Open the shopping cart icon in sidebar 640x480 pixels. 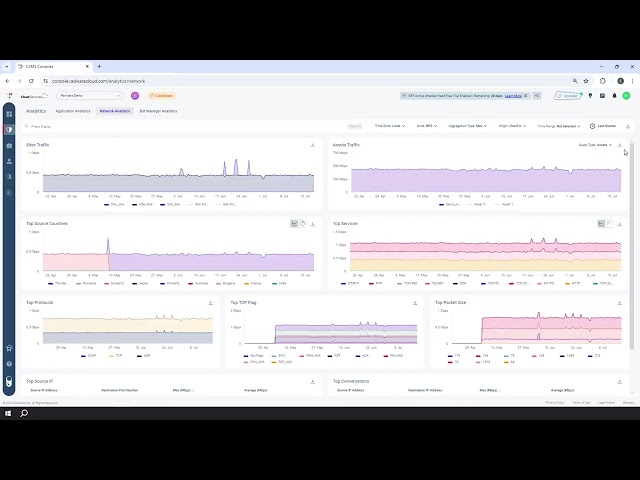9,348
